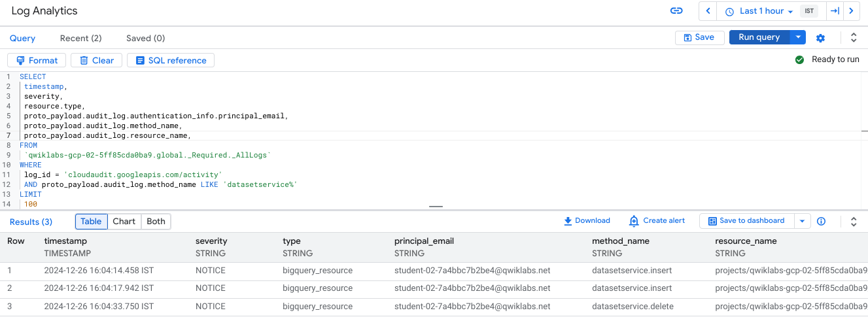Click the resource_name column header

pyautogui.click(x=746, y=241)
